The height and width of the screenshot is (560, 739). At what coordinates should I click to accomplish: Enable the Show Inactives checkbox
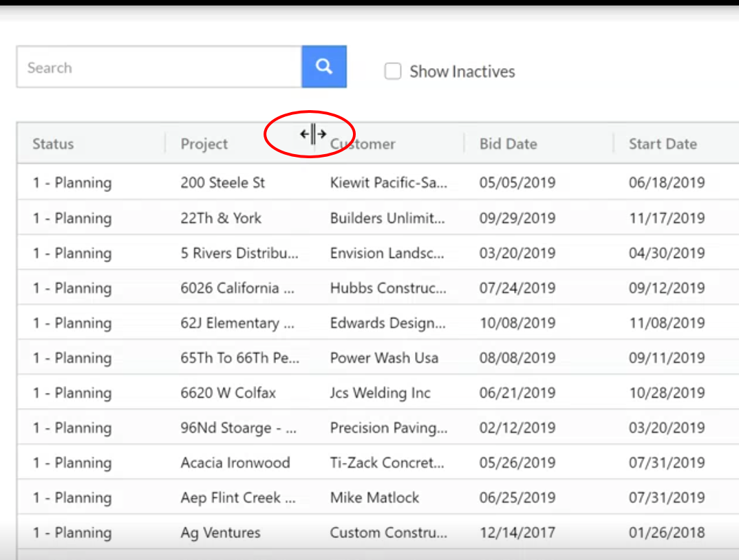393,71
